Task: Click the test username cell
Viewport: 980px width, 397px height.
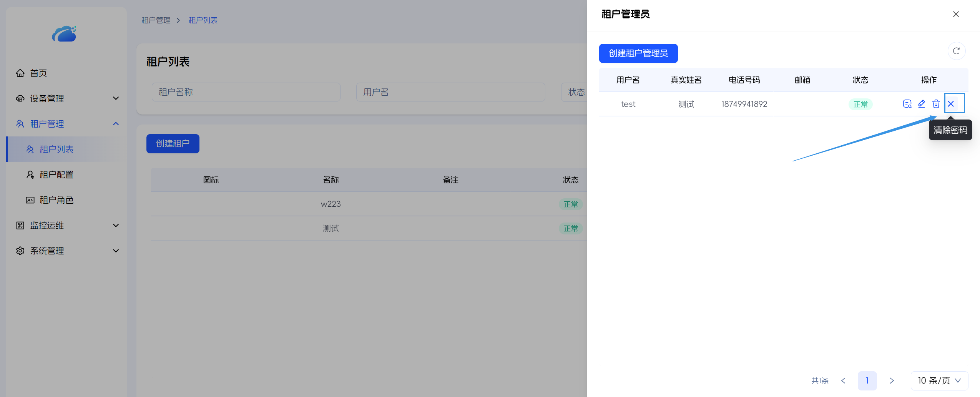Action: pos(628,104)
